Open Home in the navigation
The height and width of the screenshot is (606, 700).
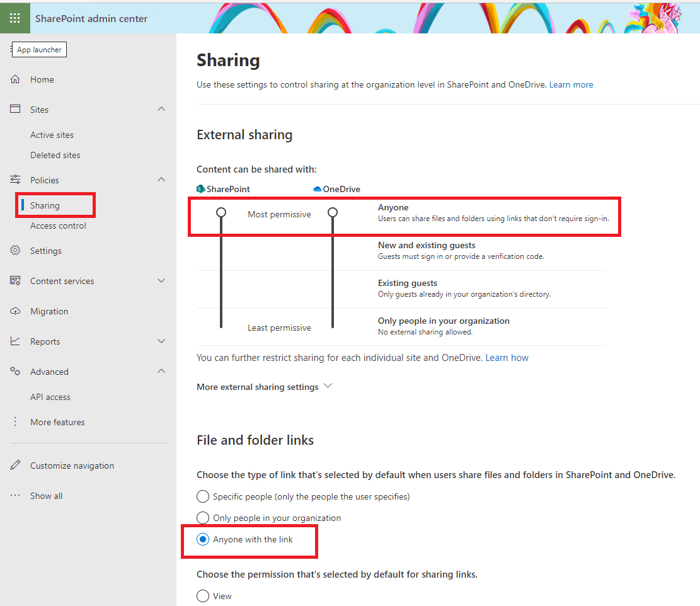[x=42, y=79]
